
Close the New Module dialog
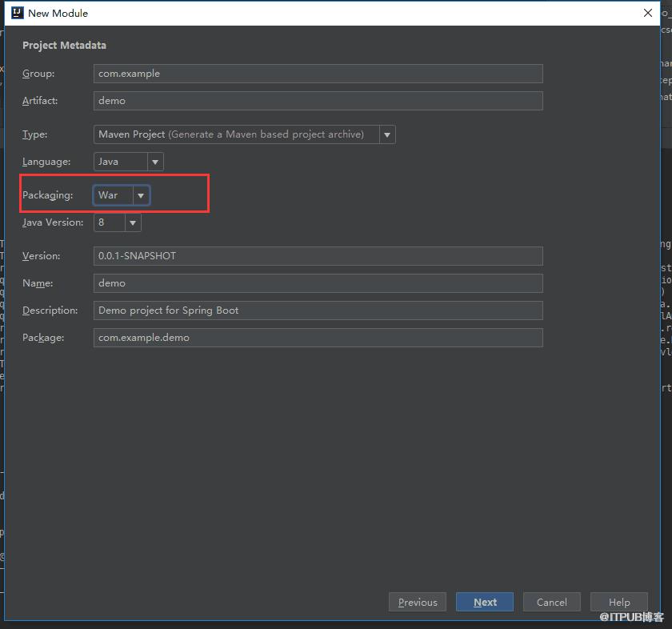point(647,13)
